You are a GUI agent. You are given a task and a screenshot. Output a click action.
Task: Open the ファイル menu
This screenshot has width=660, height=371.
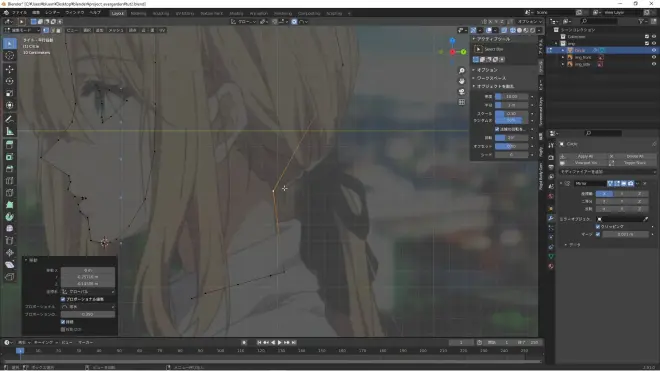[x=19, y=13]
